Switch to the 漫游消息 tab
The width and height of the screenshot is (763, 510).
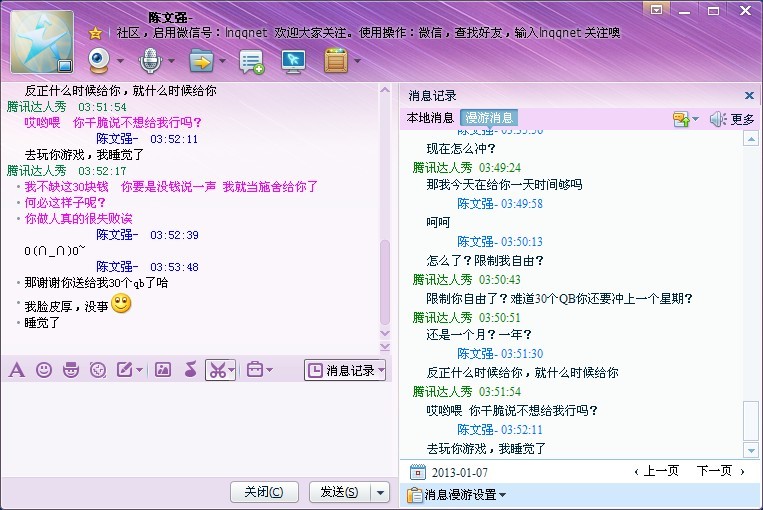point(489,118)
